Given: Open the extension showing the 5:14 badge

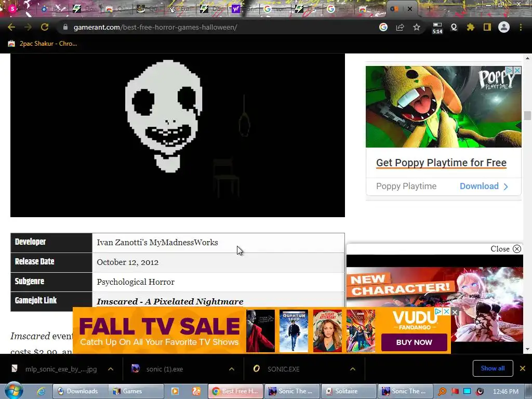Looking at the screenshot, I should pos(437,28).
